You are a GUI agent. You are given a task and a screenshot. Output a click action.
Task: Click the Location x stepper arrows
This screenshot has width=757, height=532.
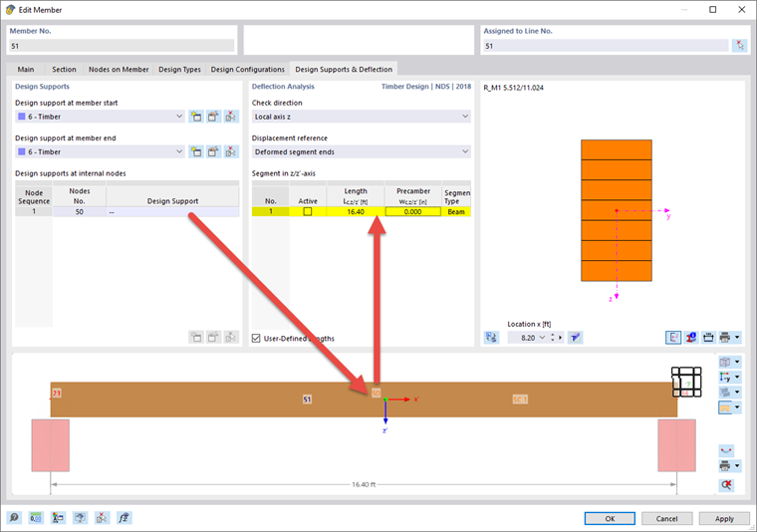pos(552,338)
